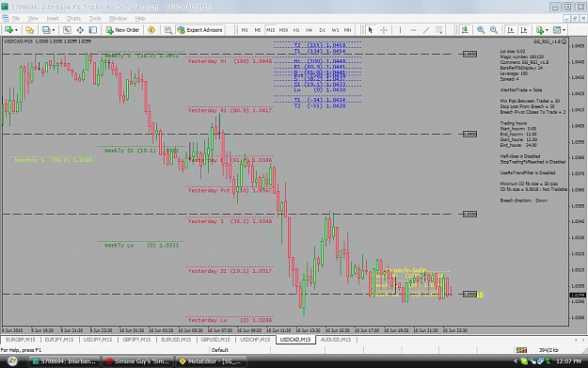Click the Zoom Out magnifier icon
The height and width of the screenshot is (368, 588).
[x=494, y=30]
